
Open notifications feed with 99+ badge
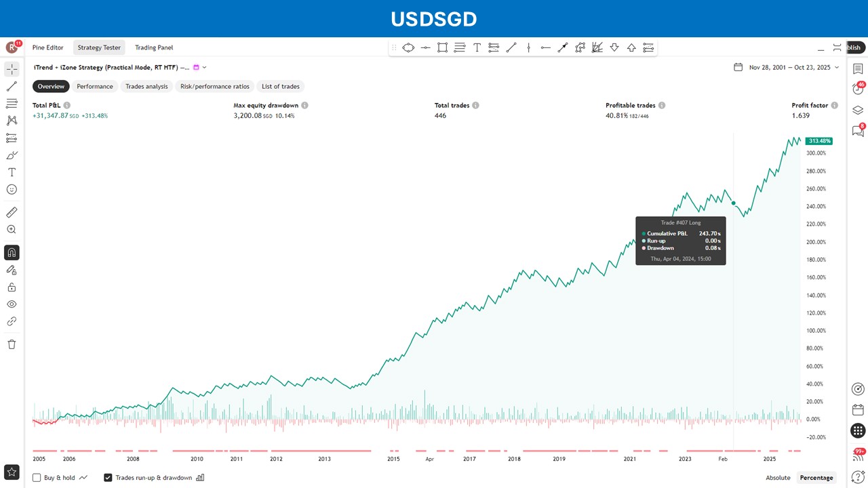pyautogui.click(x=858, y=455)
